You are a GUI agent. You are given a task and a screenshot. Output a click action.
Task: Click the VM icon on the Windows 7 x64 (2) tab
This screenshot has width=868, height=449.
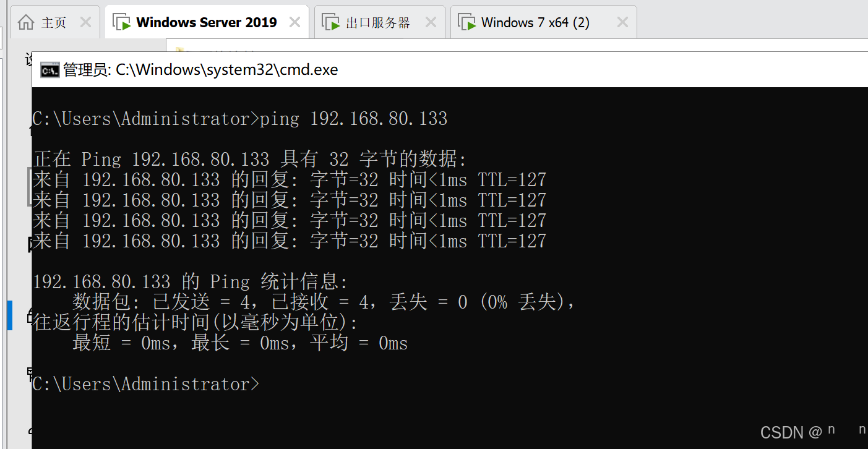tap(467, 21)
